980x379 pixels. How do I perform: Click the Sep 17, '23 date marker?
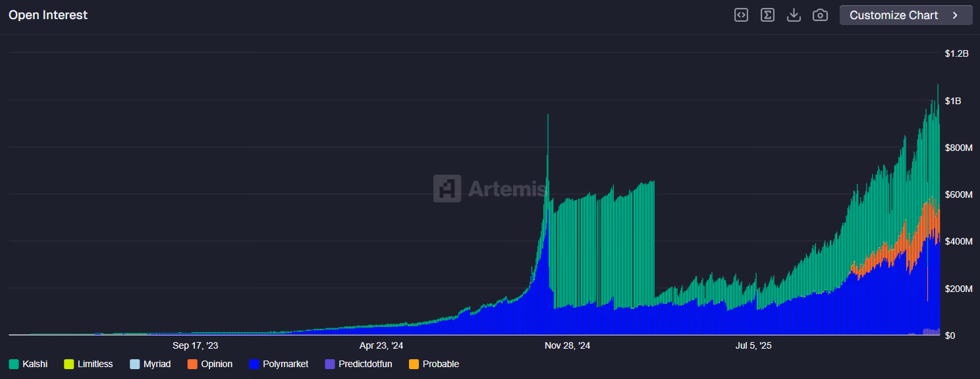[195, 345]
